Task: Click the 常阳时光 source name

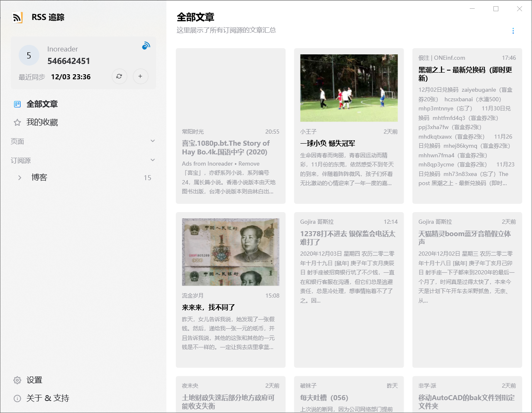Action: 193,132
